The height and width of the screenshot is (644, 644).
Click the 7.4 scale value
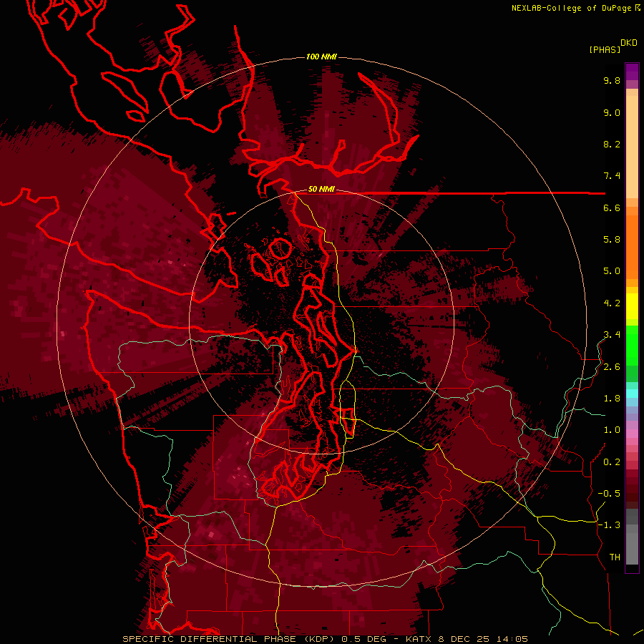pos(612,176)
